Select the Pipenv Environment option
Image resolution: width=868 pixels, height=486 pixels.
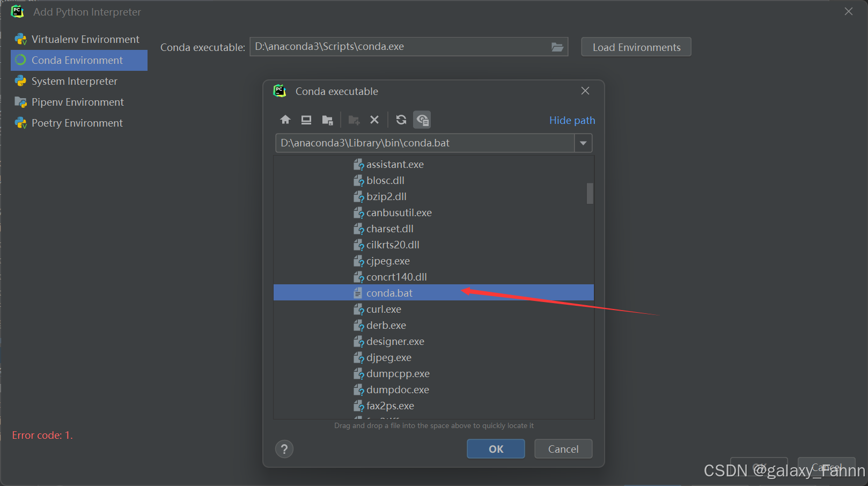pyautogui.click(x=77, y=102)
